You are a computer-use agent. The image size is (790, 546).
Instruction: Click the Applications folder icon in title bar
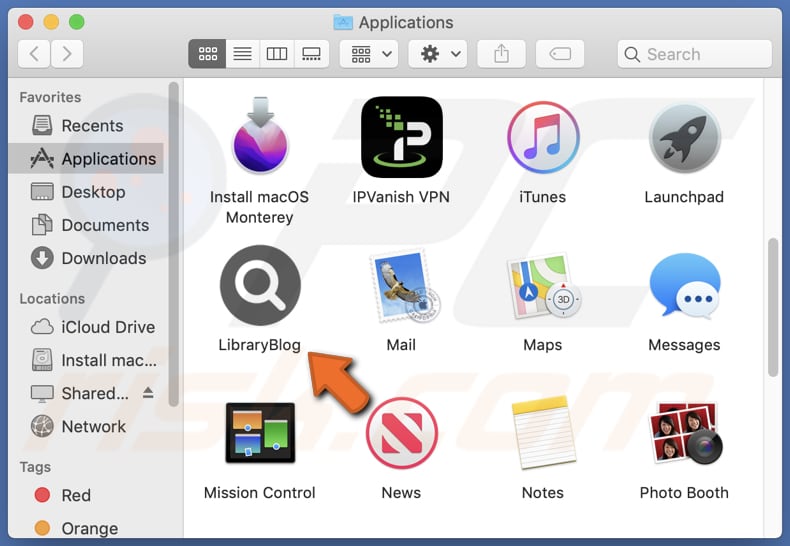click(343, 22)
